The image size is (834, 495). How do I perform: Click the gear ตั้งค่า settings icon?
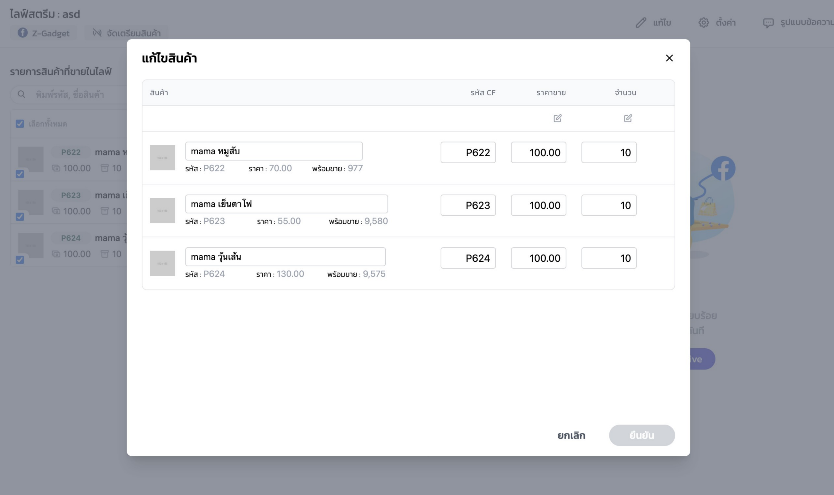click(x=704, y=22)
